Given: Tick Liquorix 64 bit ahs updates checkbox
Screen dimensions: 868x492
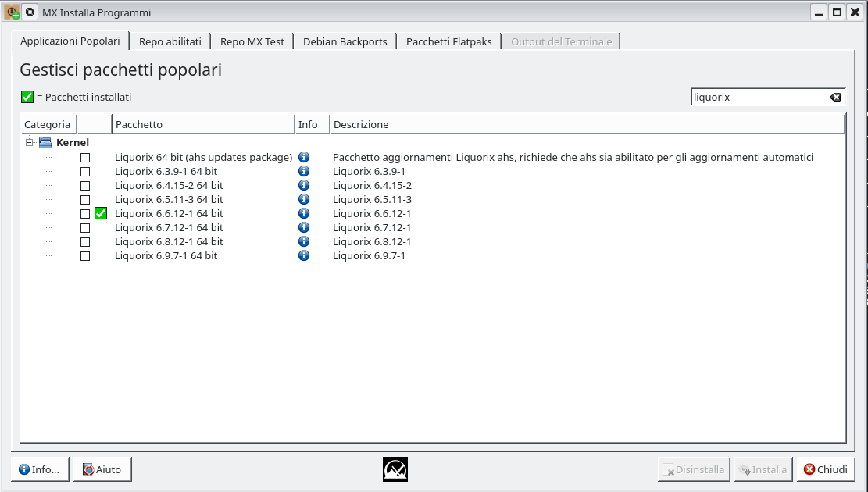Looking at the screenshot, I should 85,158.
